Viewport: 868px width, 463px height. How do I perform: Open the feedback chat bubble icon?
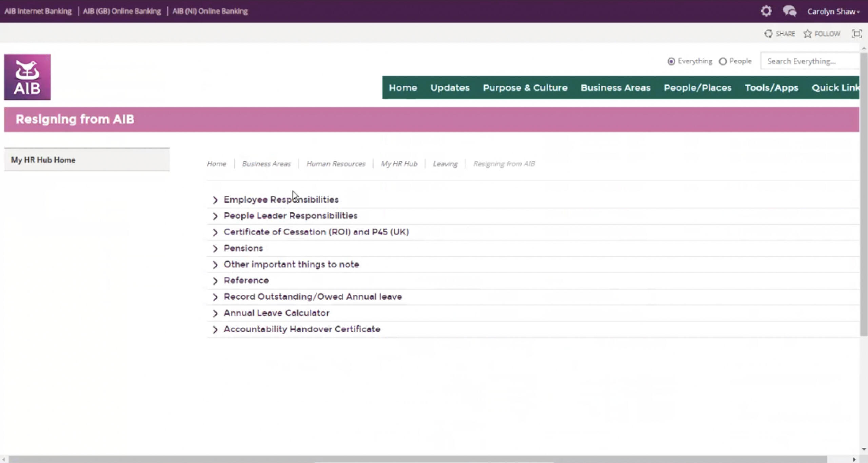click(789, 11)
